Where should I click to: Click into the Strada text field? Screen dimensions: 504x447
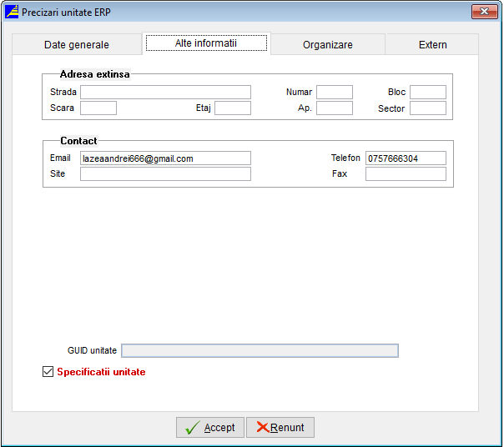point(165,92)
